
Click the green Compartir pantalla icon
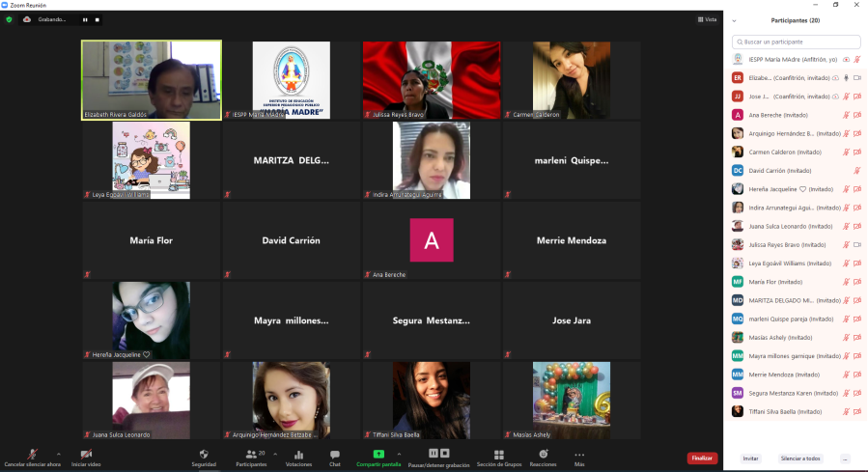378,454
